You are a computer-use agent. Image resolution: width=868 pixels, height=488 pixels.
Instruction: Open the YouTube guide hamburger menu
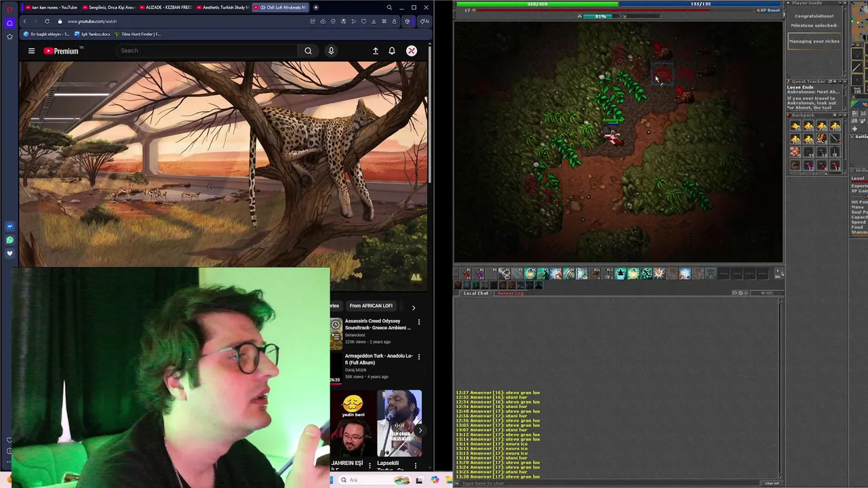coord(31,51)
